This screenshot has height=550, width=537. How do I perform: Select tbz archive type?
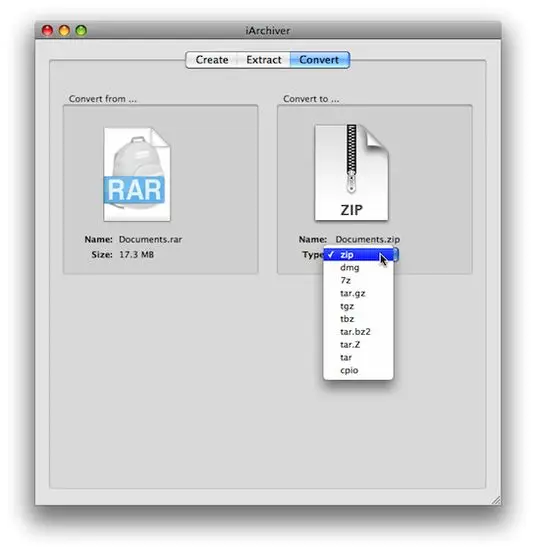358,319
